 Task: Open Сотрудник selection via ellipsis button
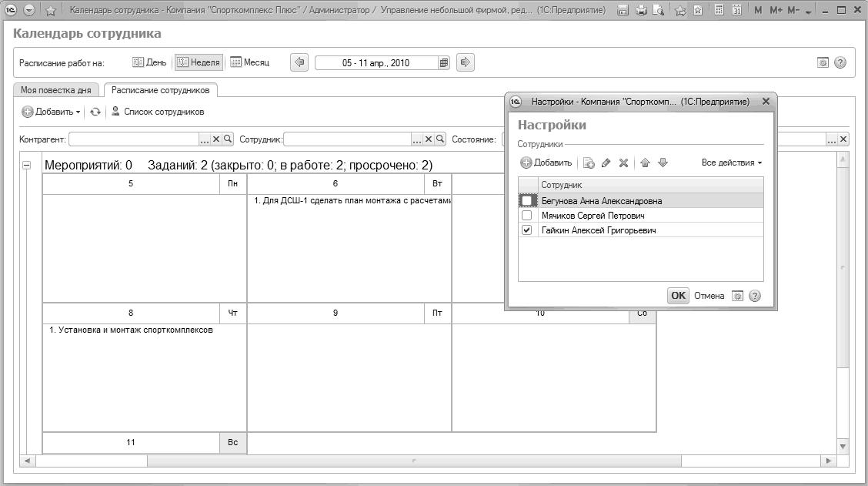pyautogui.click(x=417, y=139)
